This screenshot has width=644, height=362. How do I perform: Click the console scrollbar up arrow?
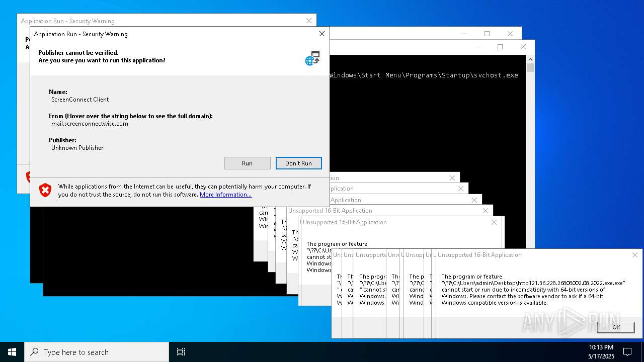pos(530,59)
